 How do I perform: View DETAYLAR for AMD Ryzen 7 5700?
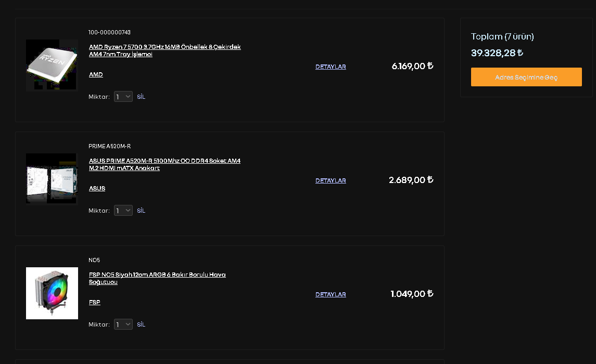[x=331, y=67]
